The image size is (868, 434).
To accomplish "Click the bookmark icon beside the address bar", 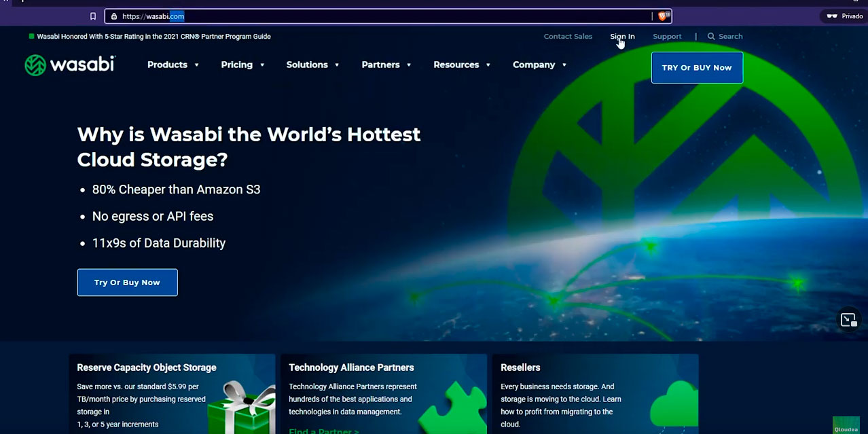I will [93, 16].
